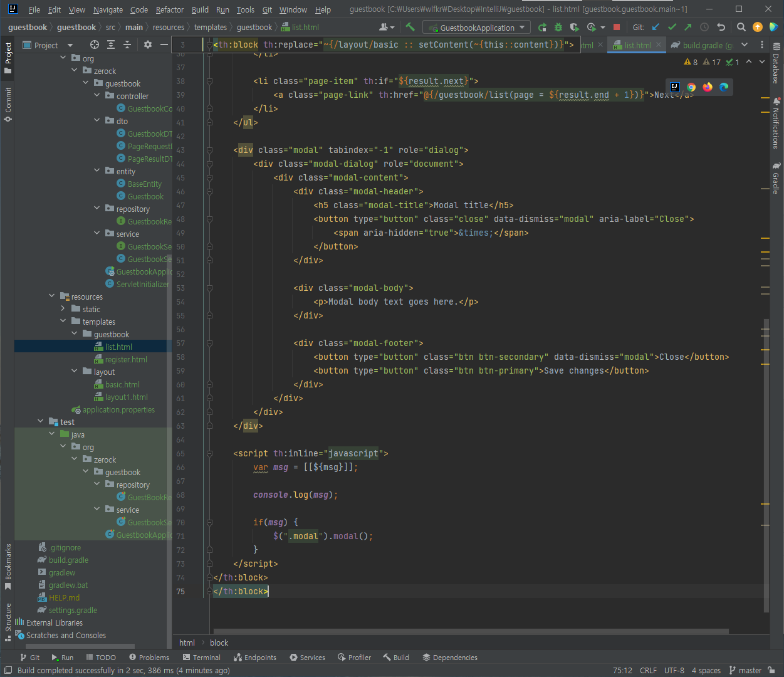Jump to next highlighted error arrow
The width and height of the screenshot is (784, 677).
tap(762, 61)
